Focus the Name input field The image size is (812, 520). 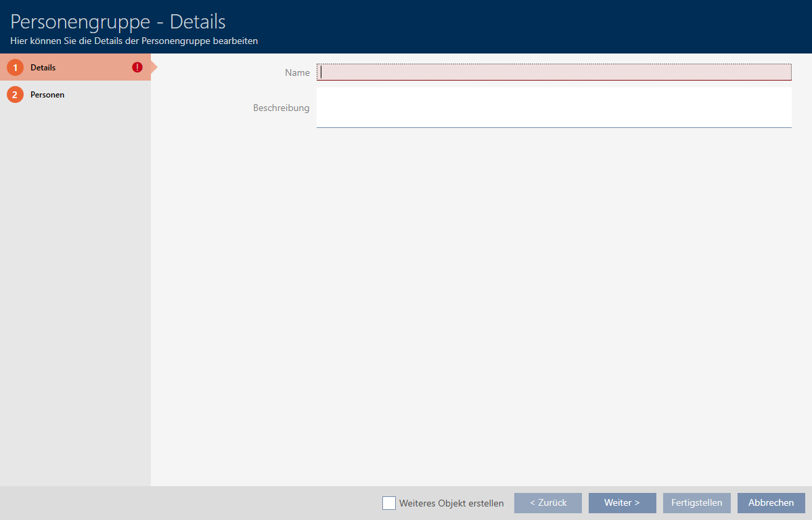click(554, 72)
